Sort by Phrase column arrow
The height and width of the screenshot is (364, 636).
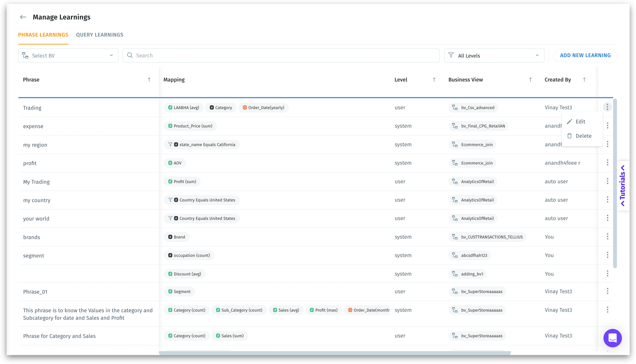tap(149, 80)
